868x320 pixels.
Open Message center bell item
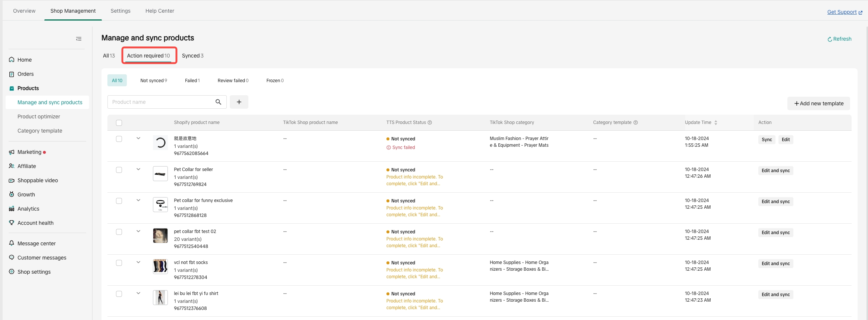[36, 243]
